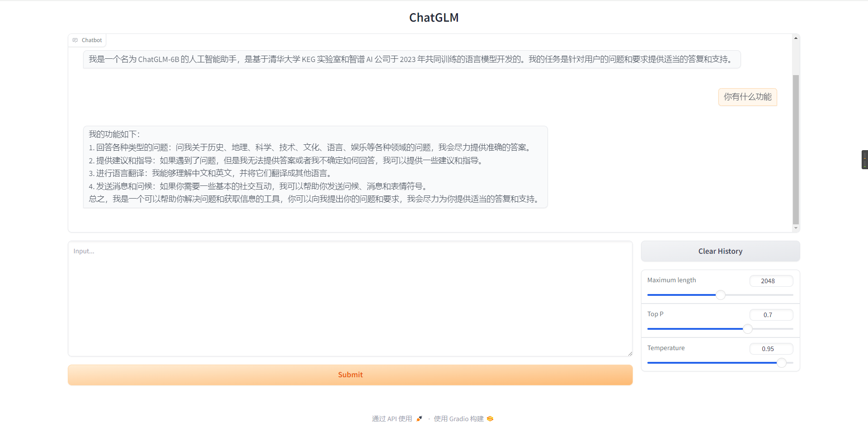Submit the message with the Submit button
This screenshot has height=432, width=868.
350,375
